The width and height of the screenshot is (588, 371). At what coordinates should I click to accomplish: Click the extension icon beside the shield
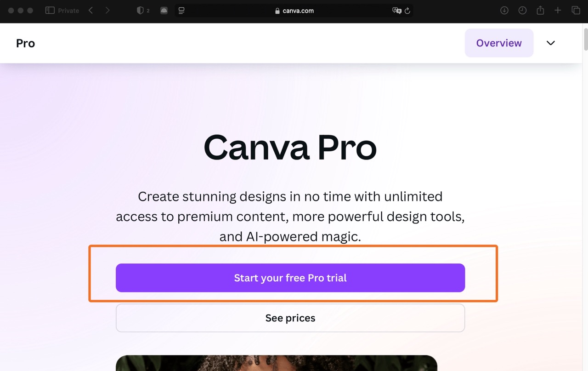click(164, 11)
